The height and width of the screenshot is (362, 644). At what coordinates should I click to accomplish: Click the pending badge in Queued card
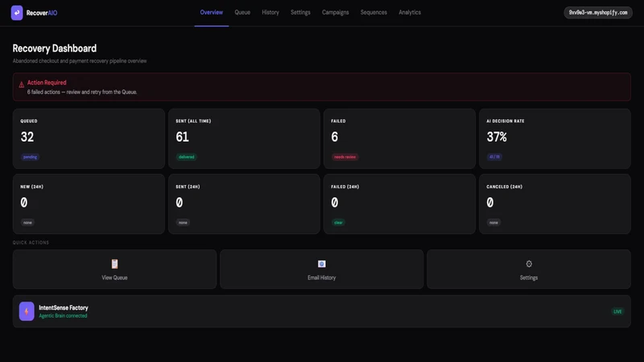coord(30,157)
